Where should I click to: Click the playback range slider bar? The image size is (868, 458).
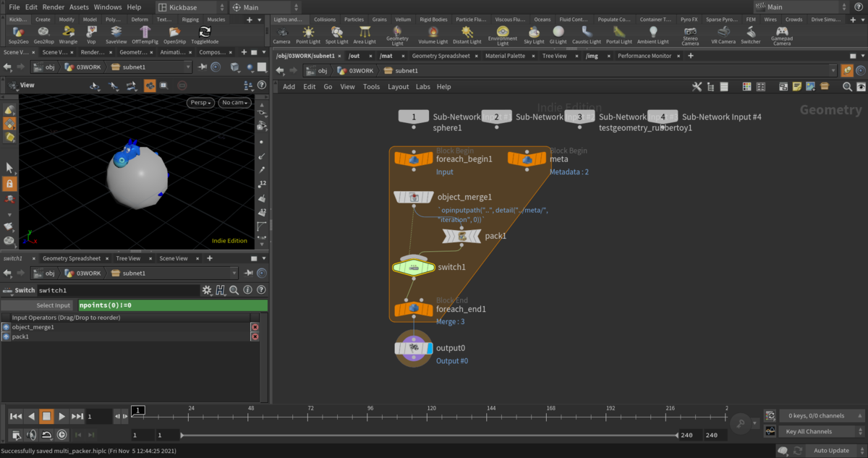pyautogui.click(x=429, y=435)
